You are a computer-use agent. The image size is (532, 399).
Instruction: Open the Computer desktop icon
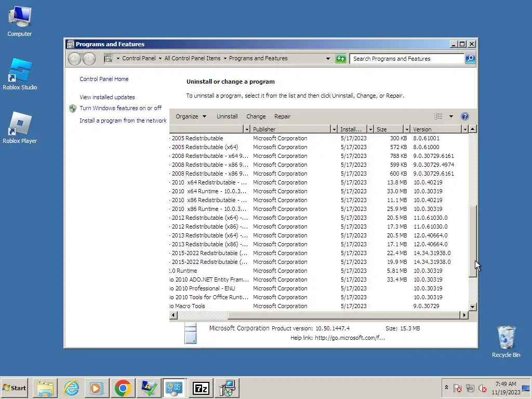(20, 21)
